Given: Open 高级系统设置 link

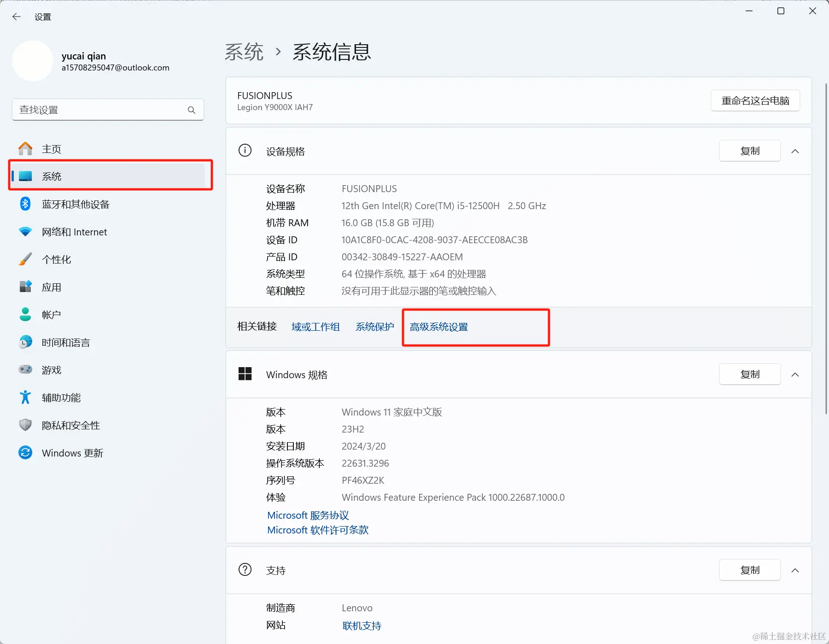Looking at the screenshot, I should (439, 327).
